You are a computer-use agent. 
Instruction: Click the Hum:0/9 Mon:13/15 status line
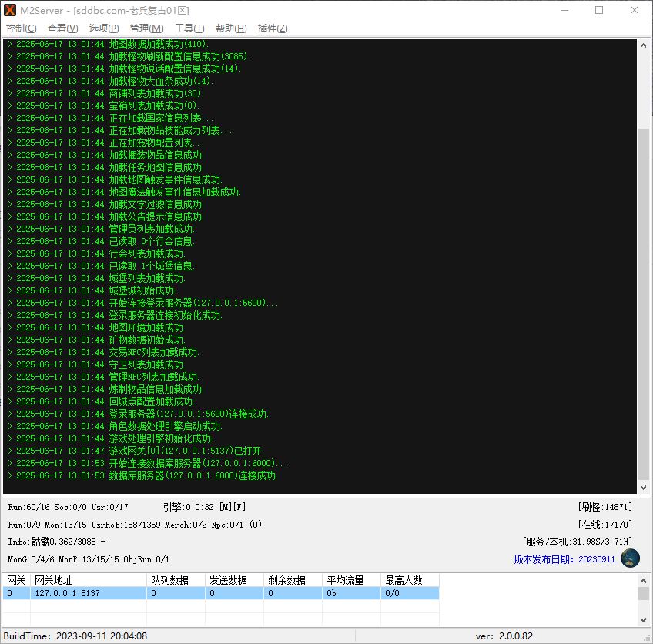(135, 525)
